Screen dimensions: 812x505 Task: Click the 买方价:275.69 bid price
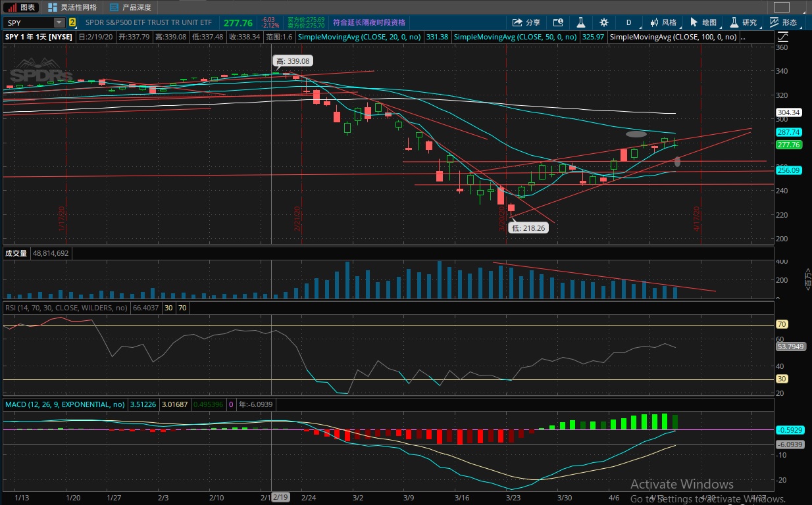(x=306, y=20)
